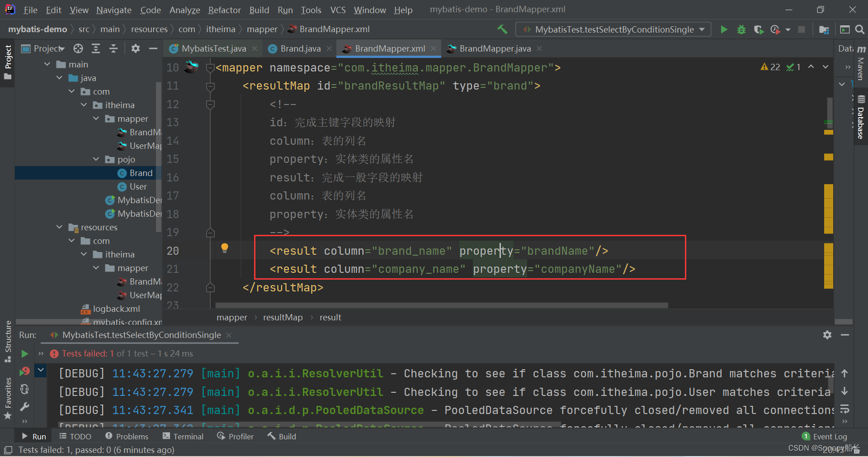Collapse the java folder

point(60,78)
